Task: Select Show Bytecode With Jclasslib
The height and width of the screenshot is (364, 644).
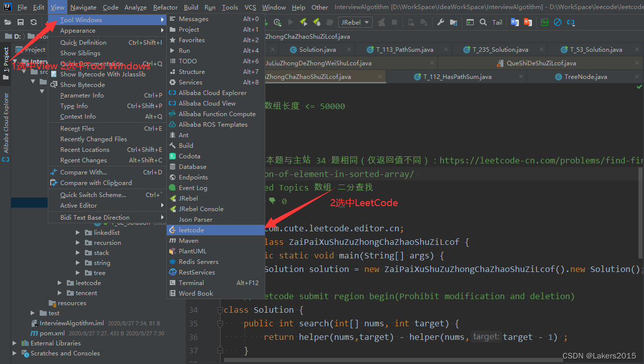Action: point(107,74)
